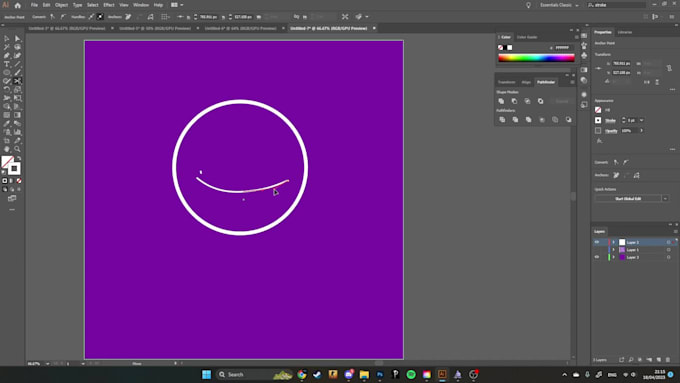Click the Stroke swatch in Appearance section
The width and height of the screenshot is (680, 383).
598,120
